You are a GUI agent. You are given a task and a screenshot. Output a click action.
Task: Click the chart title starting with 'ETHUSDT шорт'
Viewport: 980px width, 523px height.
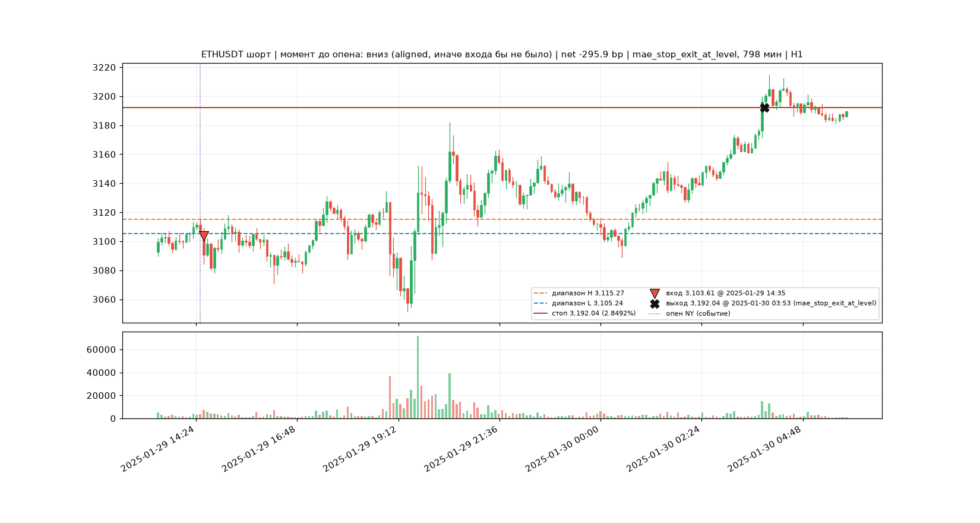click(x=502, y=55)
